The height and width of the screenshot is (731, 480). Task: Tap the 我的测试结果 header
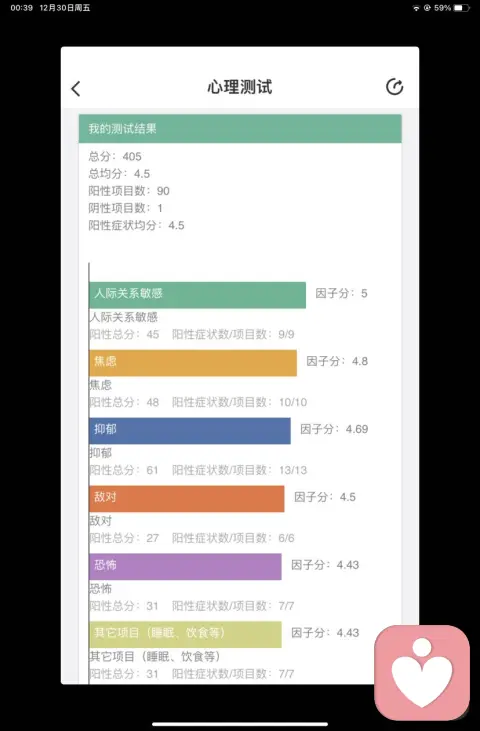coord(240,129)
